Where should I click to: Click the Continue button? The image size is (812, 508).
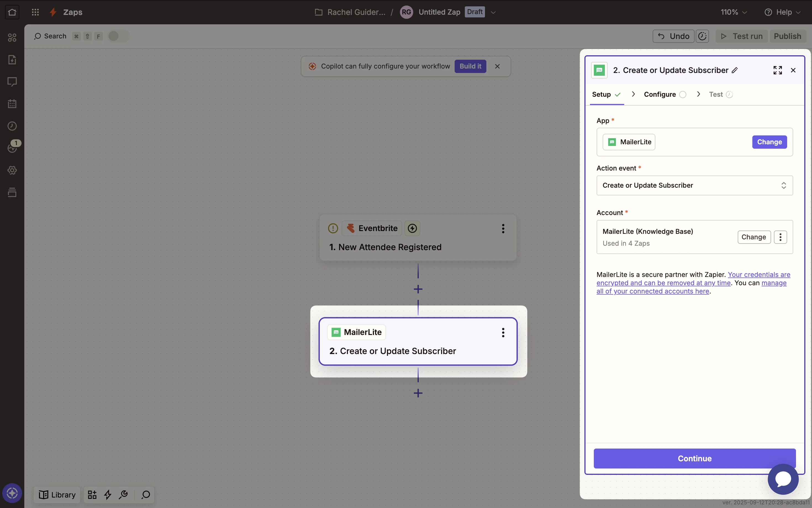point(695,458)
